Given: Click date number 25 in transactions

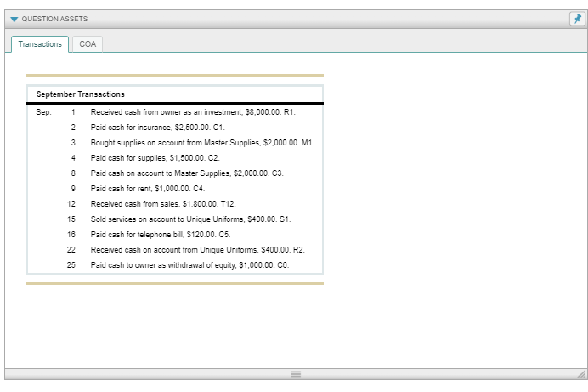Looking at the screenshot, I should pyautogui.click(x=71, y=265).
